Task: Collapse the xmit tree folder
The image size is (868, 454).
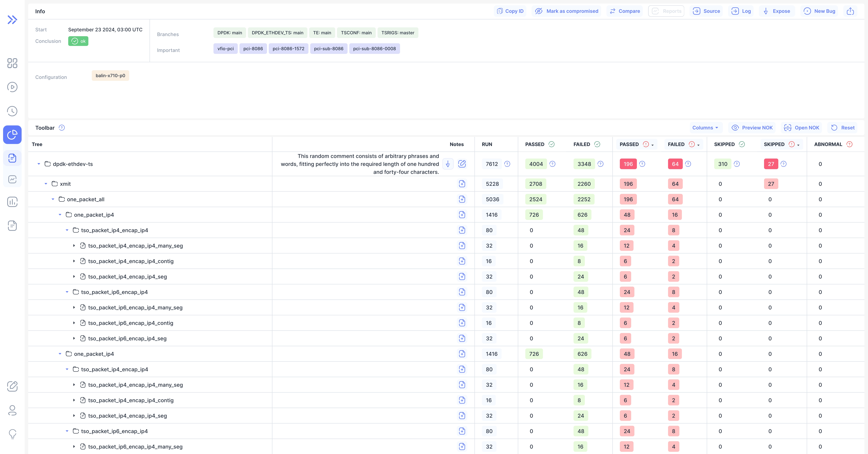Action: coord(46,184)
